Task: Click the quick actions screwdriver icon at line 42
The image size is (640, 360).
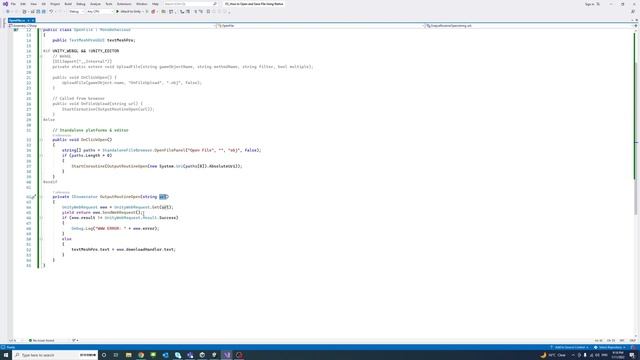Action: tap(34, 197)
